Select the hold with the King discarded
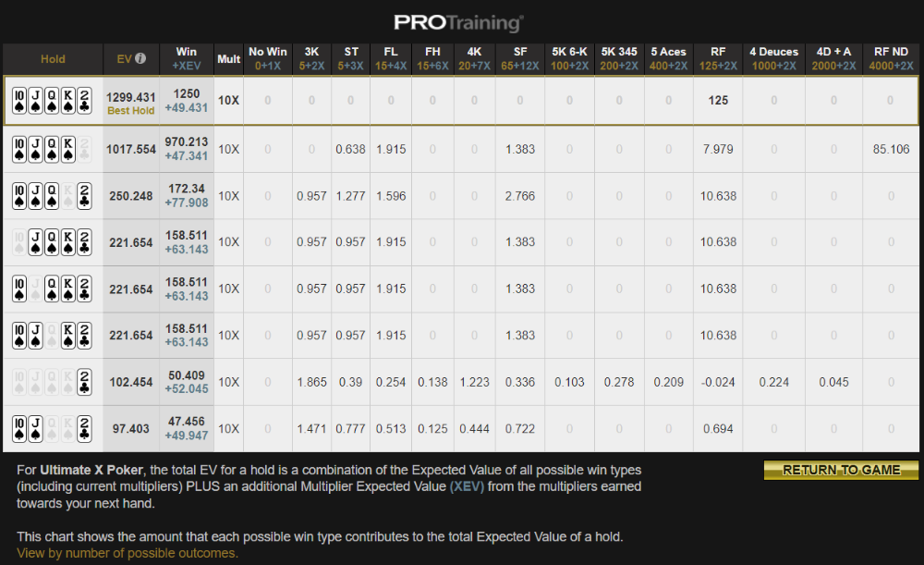Viewport: 924px width, 565px height. [x=52, y=195]
